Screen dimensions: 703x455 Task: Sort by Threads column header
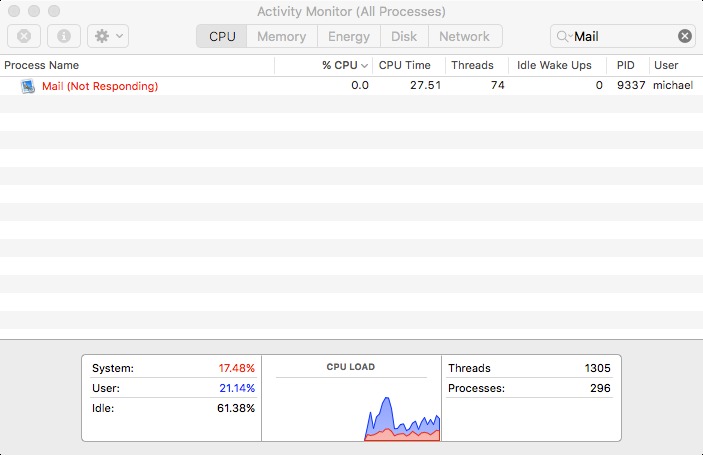coord(477,65)
